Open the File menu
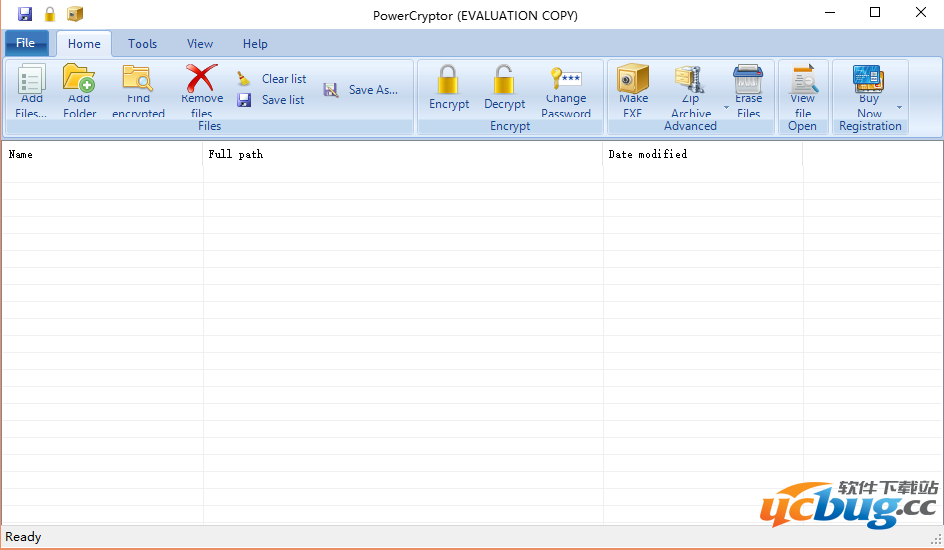Image resolution: width=944 pixels, height=550 pixels. pos(26,43)
